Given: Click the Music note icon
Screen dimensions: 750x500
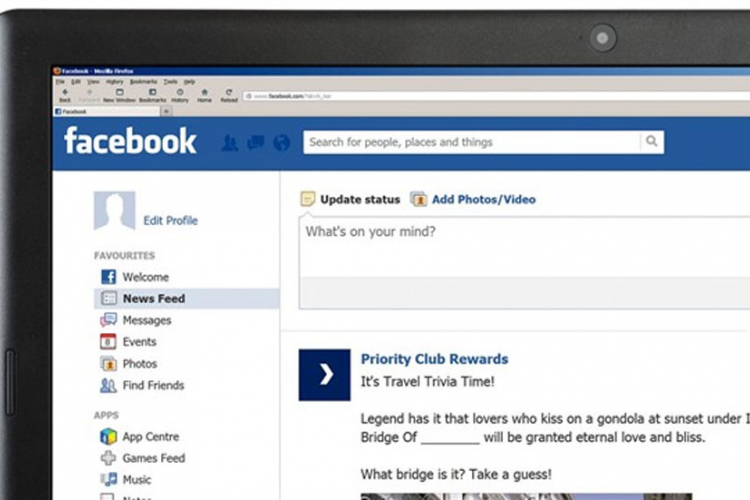Looking at the screenshot, I should click(x=108, y=479).
